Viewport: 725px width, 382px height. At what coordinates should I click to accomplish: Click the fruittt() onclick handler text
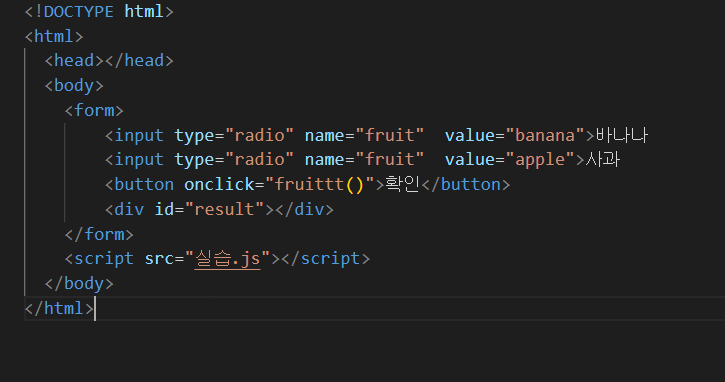click(319, 185)
